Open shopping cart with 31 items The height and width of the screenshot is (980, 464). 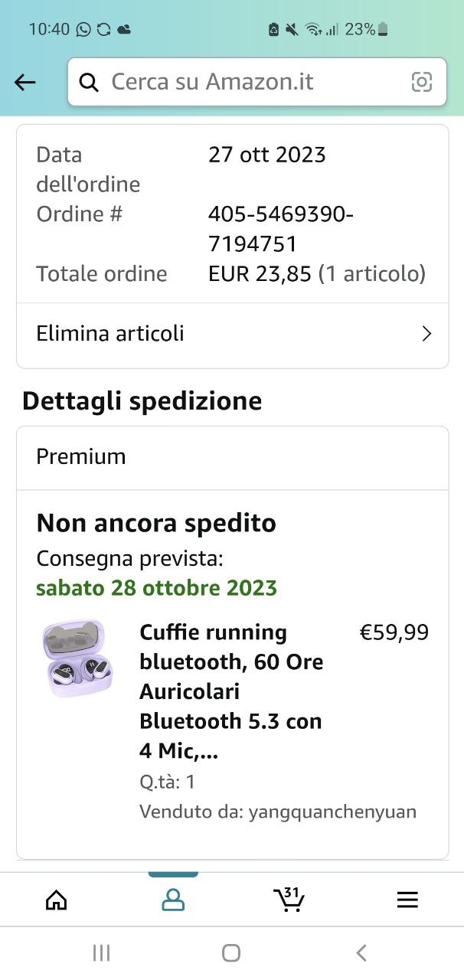pos(289,899)
